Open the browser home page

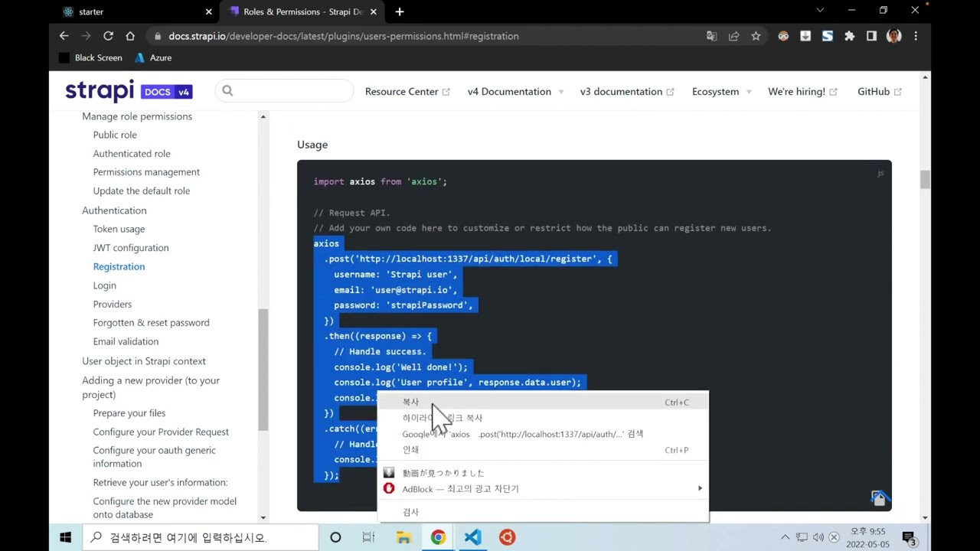click(130, 36)
